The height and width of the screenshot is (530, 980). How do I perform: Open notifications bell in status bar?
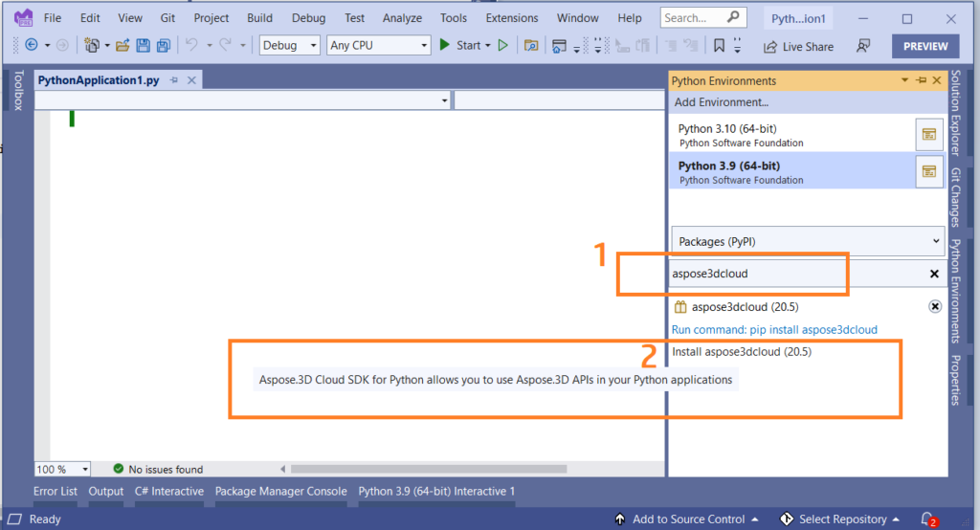pyautogui.click(x=928, y=519)
